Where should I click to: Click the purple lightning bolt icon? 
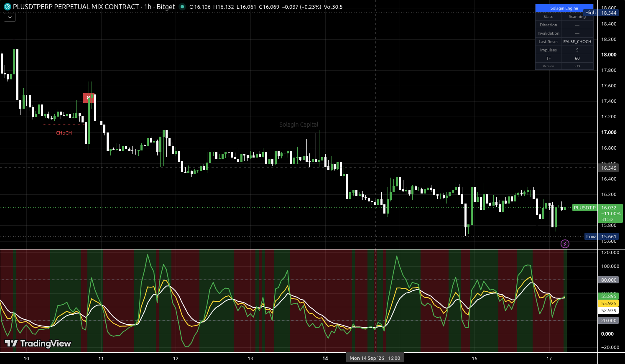click(x=565, y=244)
